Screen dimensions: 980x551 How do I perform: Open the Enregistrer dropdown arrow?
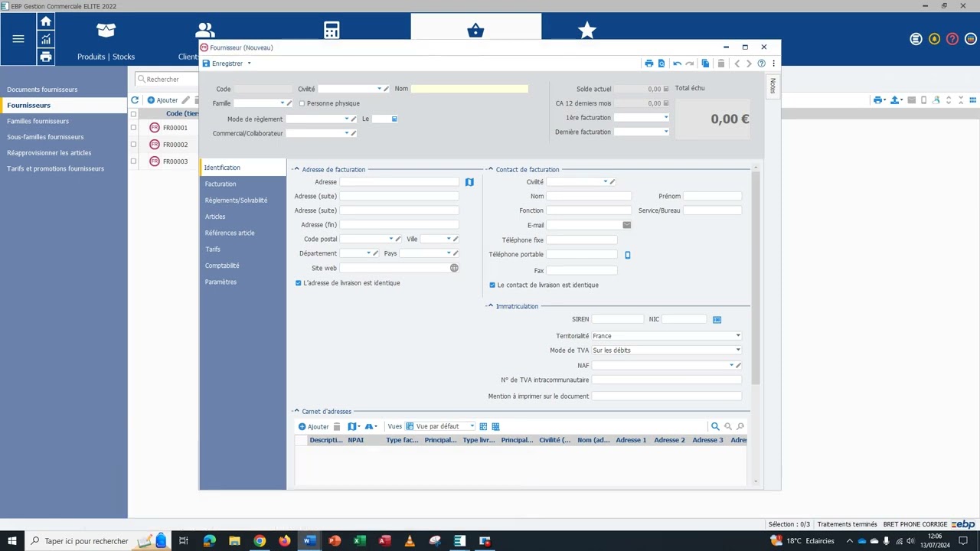(x=249, y=64)
